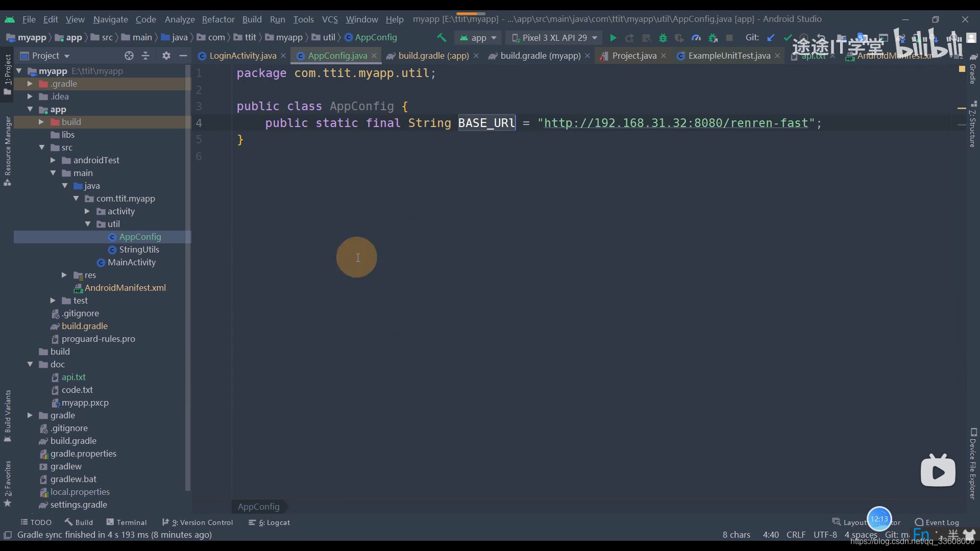Open the 9: Version Control tool window
980x551 pixels.
pyautogui.click(x=198, y=522)
